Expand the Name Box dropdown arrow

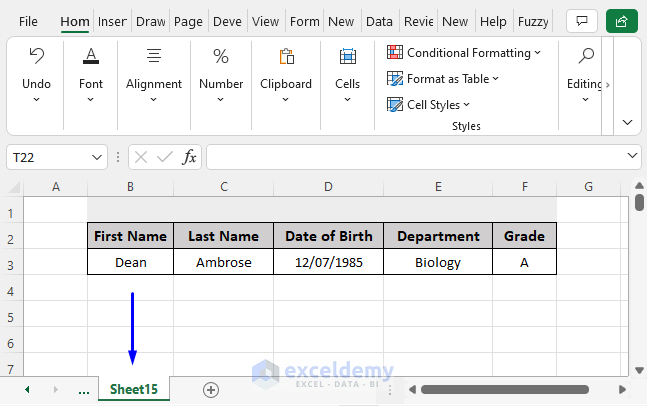click(97, 157)
